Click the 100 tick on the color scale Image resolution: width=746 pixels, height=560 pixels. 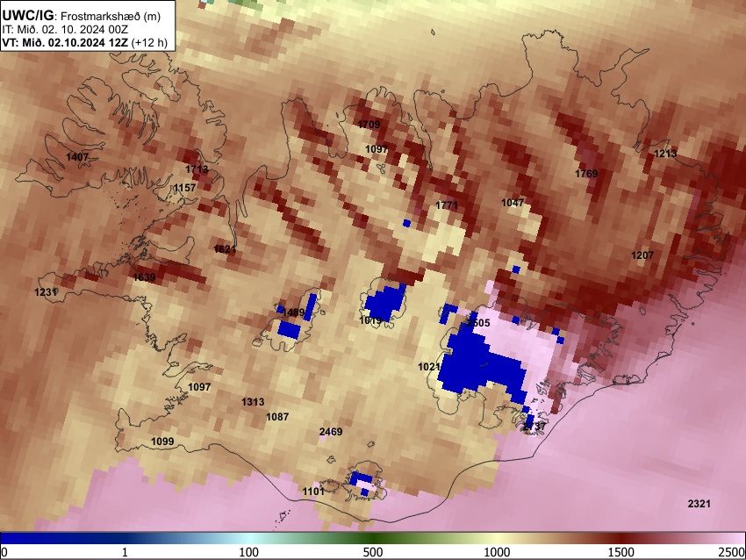pos(248,552)
